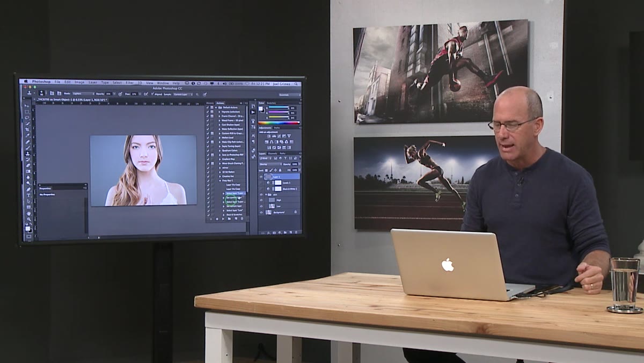Viewport: 644px width, 363px height.
Task: Select the Eraser tool
Action: pyautogui.click(x=28, y=165)
